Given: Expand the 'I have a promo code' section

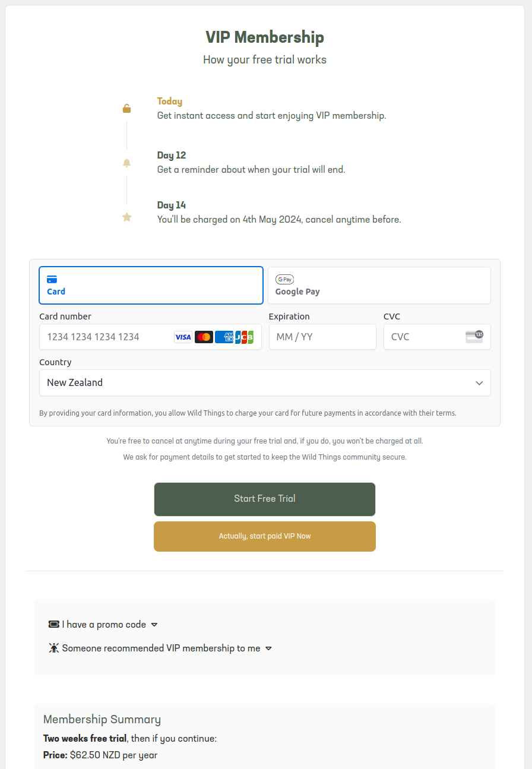Looking at the screenshot, I should click(x=103, y=624).
